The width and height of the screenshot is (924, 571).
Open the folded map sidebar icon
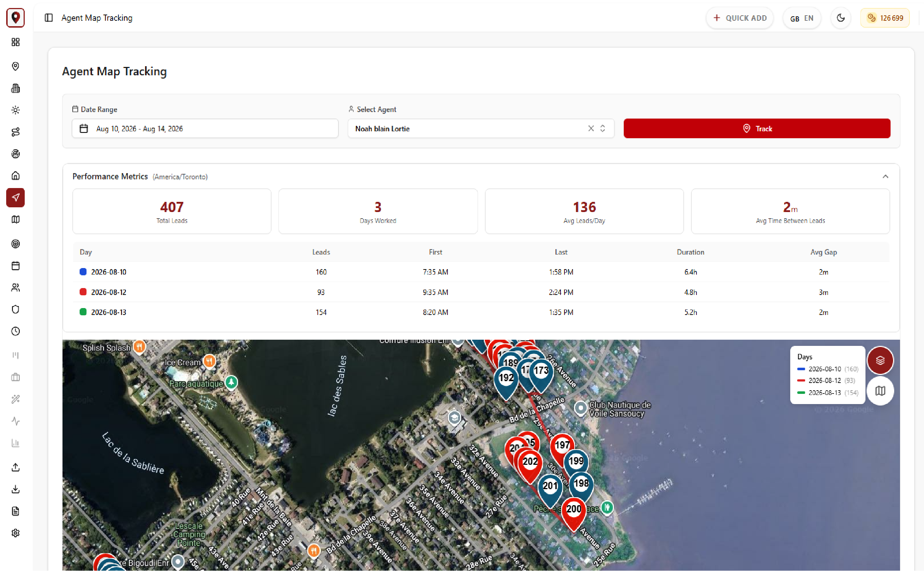[16, 219]
